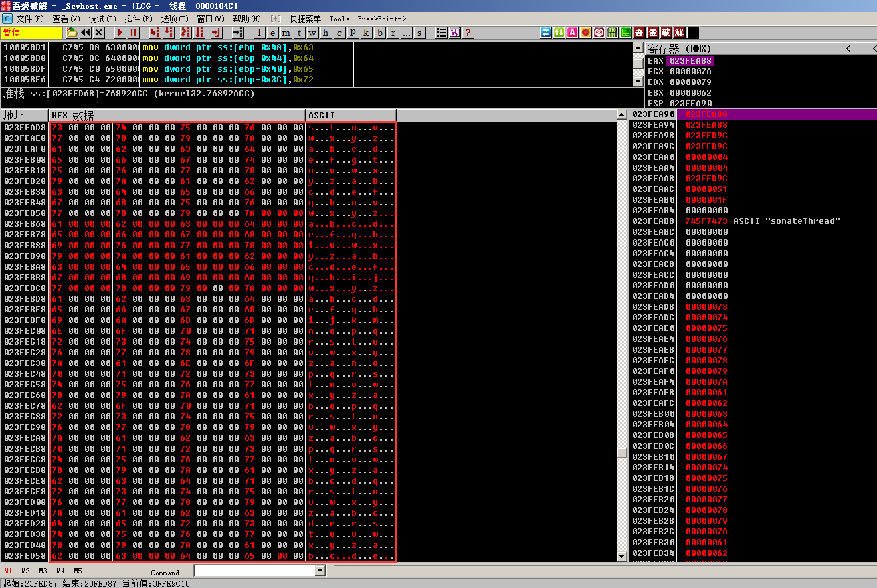Click the purple appearance grid icon

[x=455, y=33]
